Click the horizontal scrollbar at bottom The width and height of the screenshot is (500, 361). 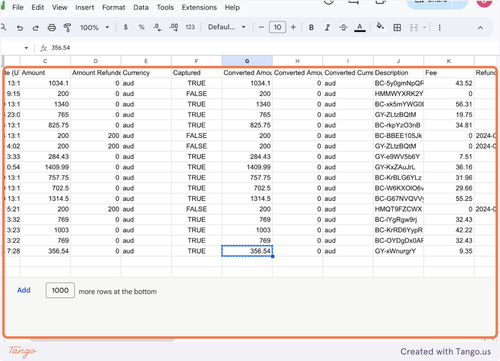tap(102, 340)
